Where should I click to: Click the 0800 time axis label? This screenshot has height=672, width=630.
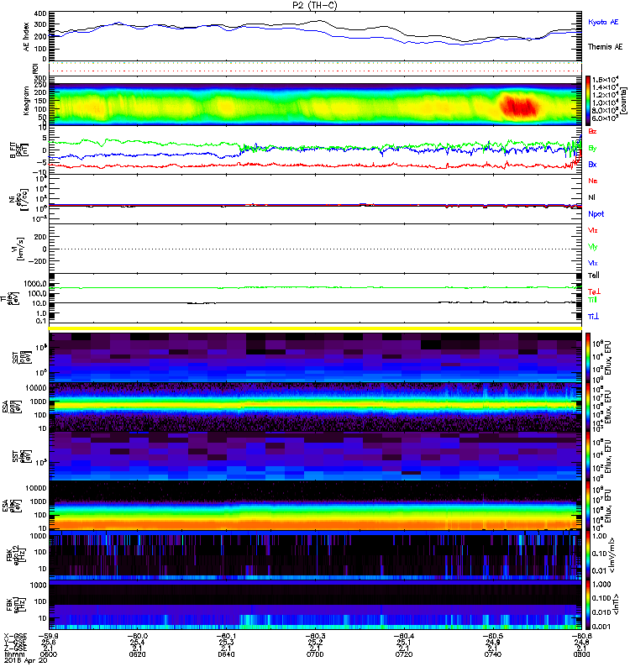click(581, 654)
